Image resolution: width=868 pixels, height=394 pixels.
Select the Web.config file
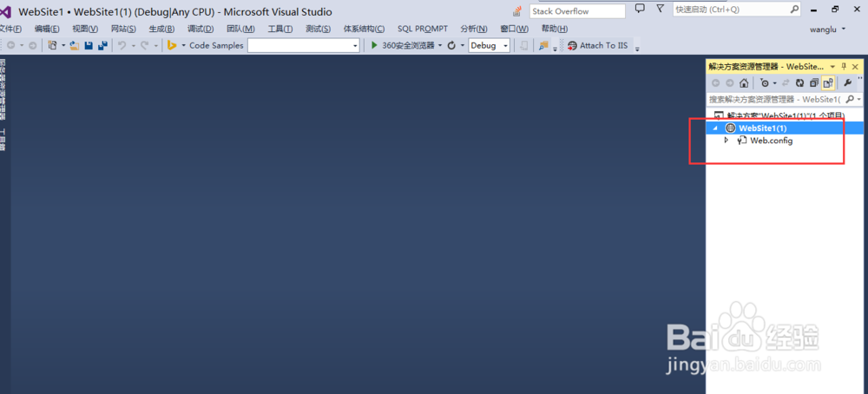(x=771, y=141)
